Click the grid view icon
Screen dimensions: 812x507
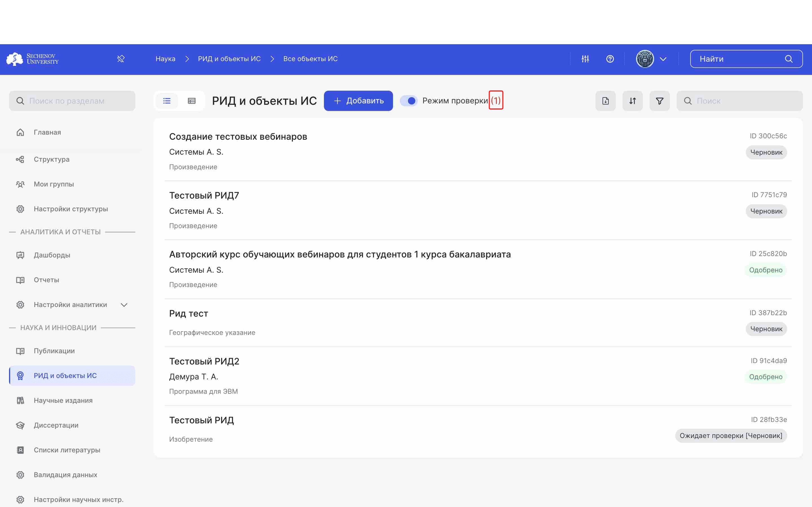(192, 101)
